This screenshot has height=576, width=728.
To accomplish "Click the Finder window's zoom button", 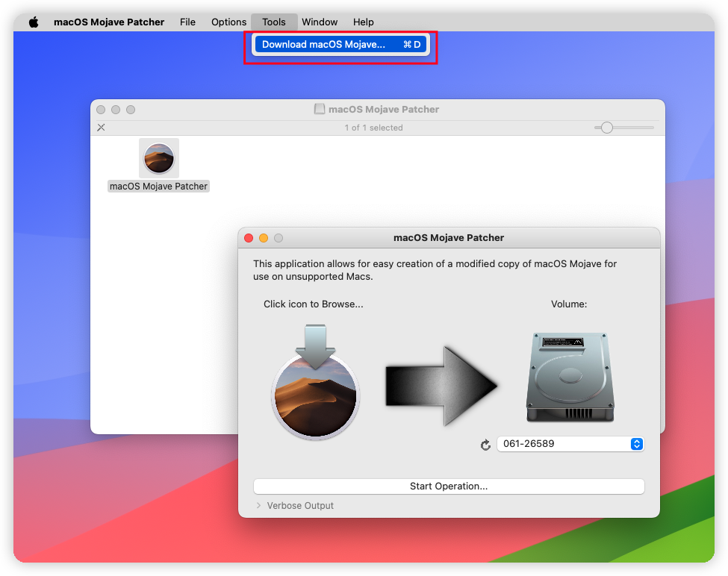I will coord(131,110).
